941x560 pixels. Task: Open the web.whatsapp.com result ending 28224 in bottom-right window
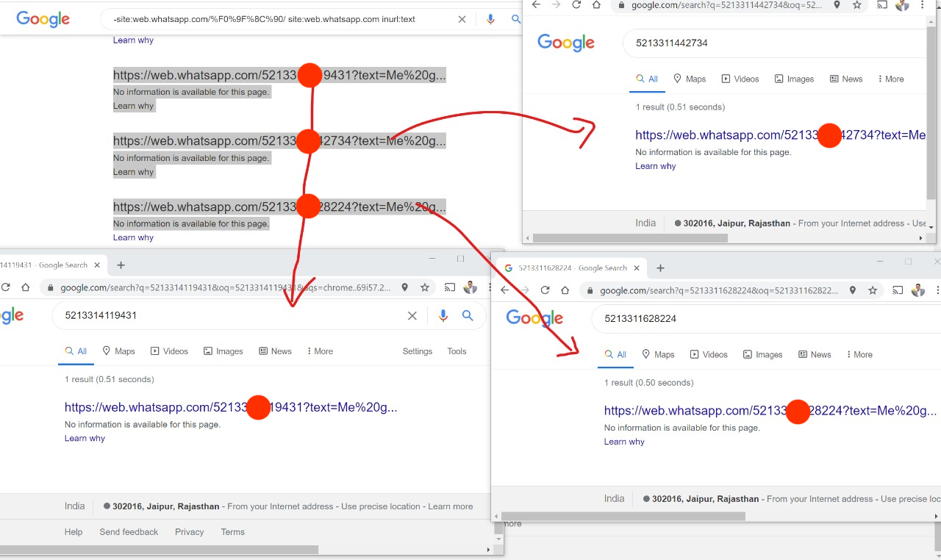point(770,410)
